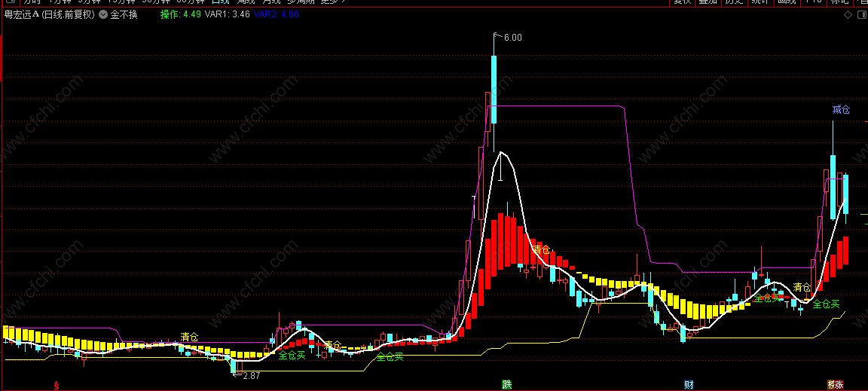Click the blue 减仓 signal label
The height and width of the screenshot is (391, 868).
841,110
